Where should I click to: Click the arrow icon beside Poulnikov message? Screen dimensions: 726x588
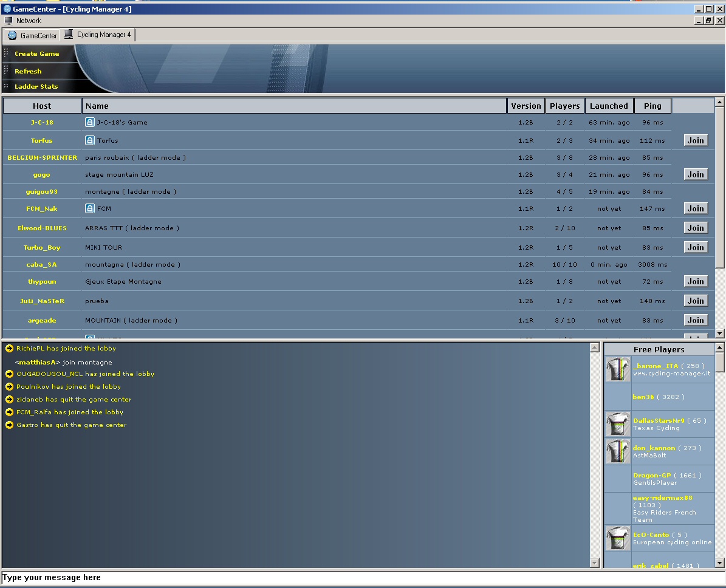[9, 386]
